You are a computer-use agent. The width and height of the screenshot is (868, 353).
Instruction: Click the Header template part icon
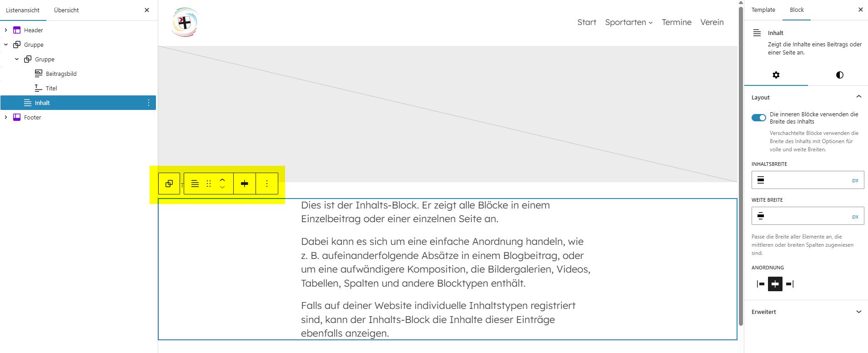point(17,30)
